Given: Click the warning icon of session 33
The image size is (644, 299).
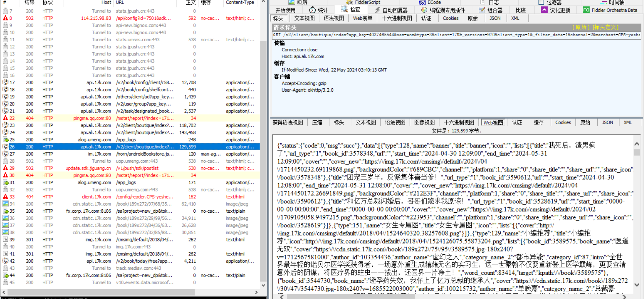Looking at the screenshot, I should click(5, 197).
